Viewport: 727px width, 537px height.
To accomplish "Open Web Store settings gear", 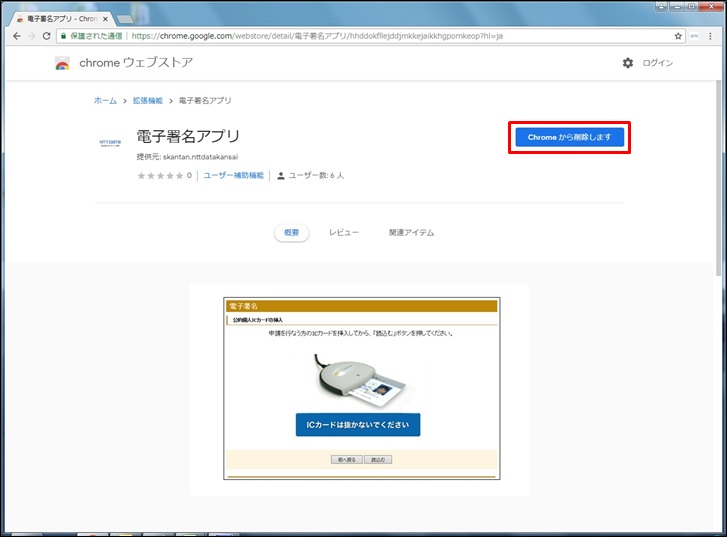I will pyautogui.click(x=627, y=63).
